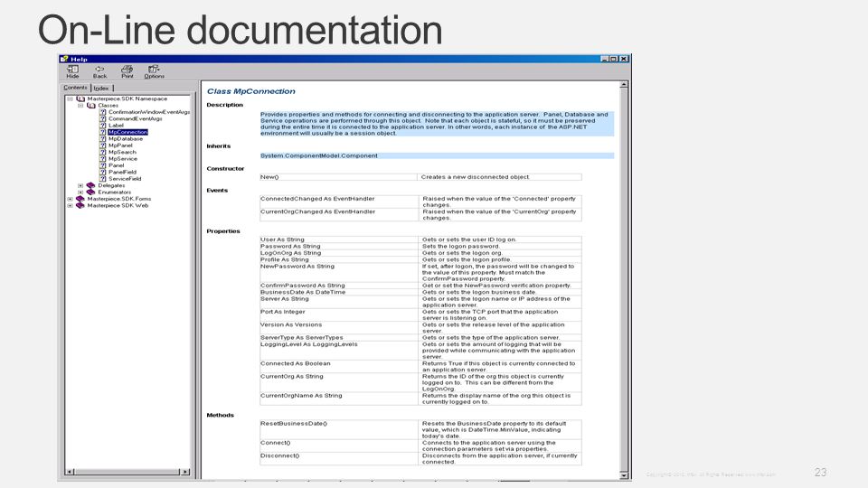868x488 pixels.
Task: Select the Masterpiece.SDK.Forms tree label
Action: 119,199
